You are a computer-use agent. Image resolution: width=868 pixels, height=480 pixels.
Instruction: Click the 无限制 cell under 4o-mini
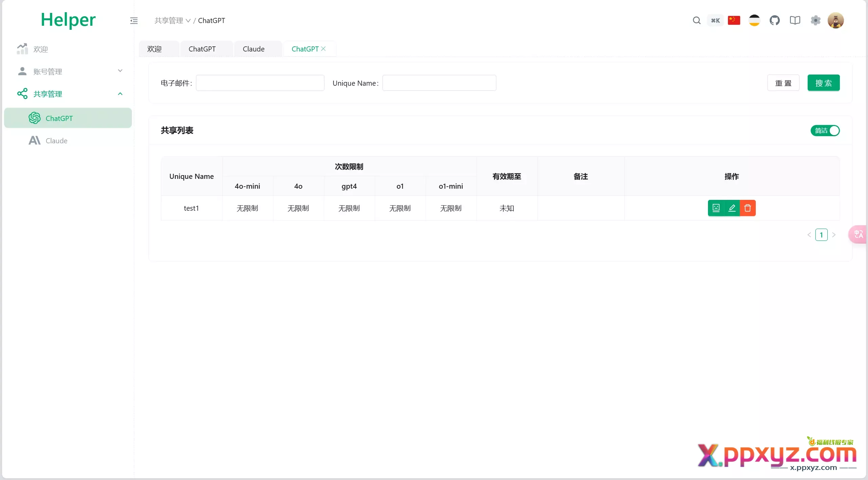coord(247,208)
